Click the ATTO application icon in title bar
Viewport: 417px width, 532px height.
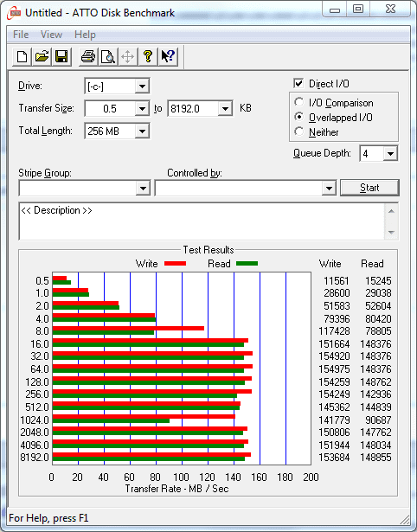click(14, 13)
